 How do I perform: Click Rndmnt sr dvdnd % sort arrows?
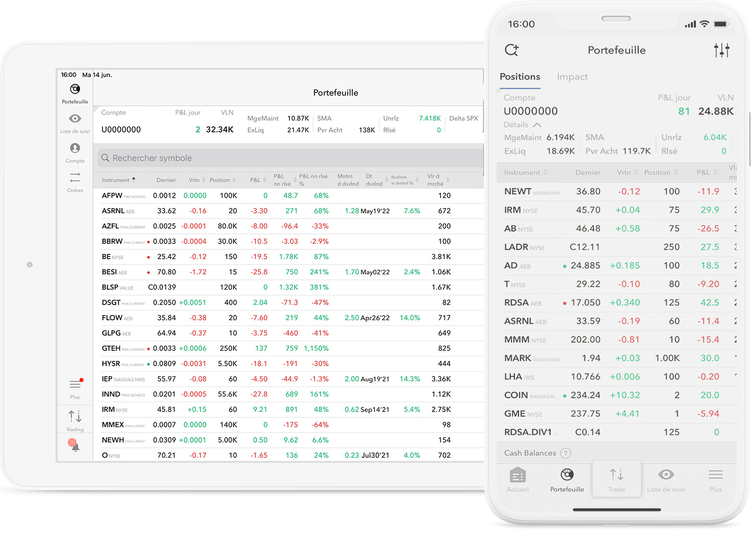click(x=418, y=180)
